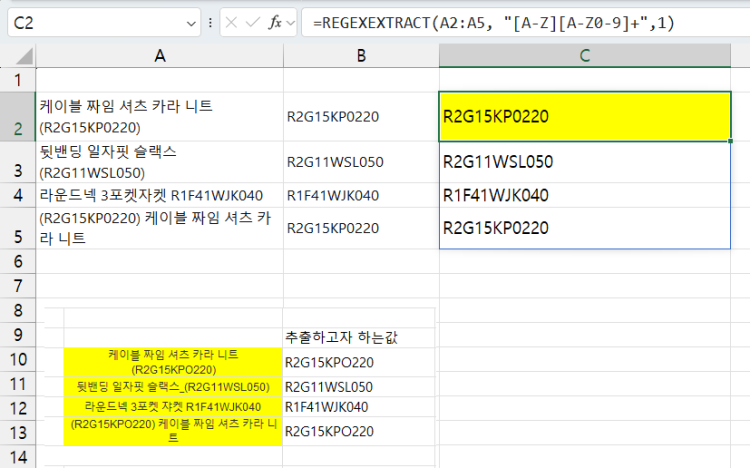
Task: Click yellow cell (R2G15KPO220) 케이블 in row 13
Action: (173, 431)
